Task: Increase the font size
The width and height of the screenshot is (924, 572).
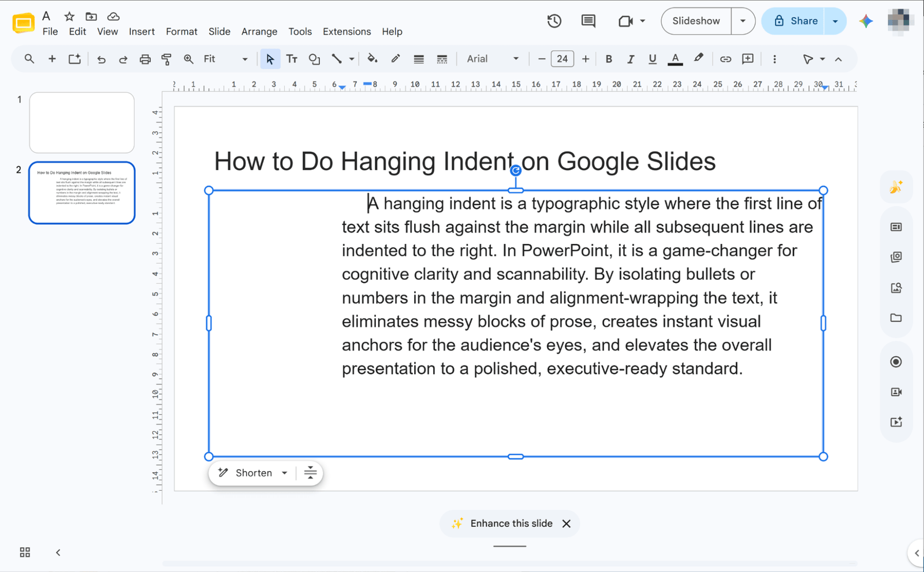Action: point(586,59)
